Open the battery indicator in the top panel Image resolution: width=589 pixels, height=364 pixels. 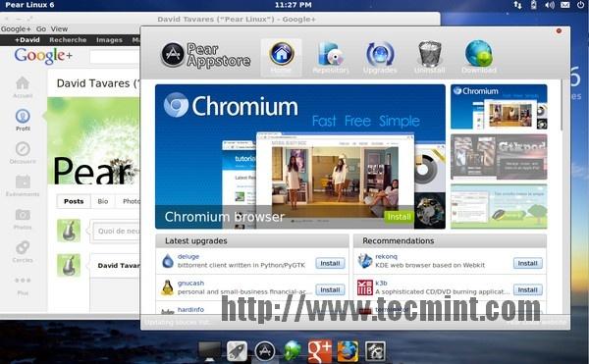(x=533, y=5)
